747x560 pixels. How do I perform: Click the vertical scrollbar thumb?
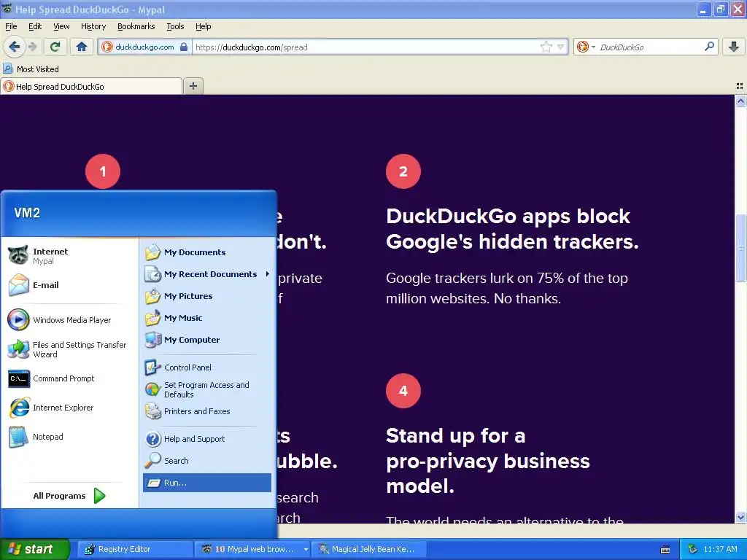(x=740, y=248)
